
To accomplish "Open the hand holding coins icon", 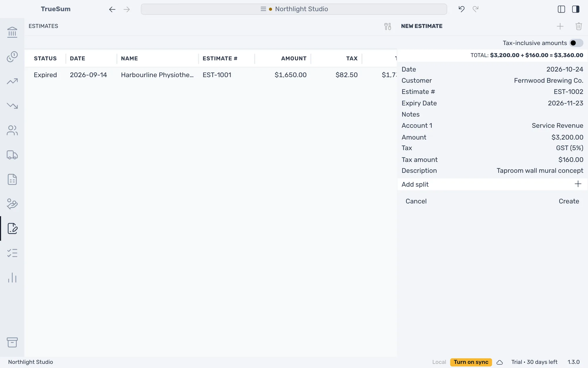I will (x=12, y=204).
